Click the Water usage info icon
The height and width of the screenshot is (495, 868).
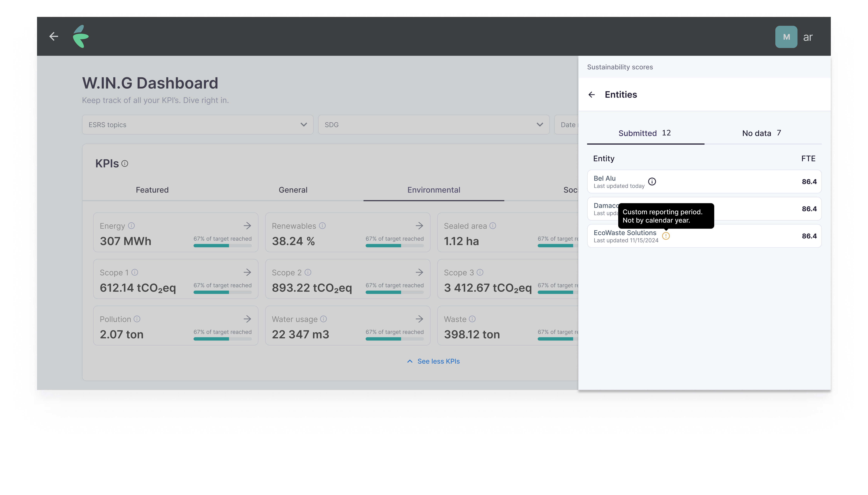point(323,319)
